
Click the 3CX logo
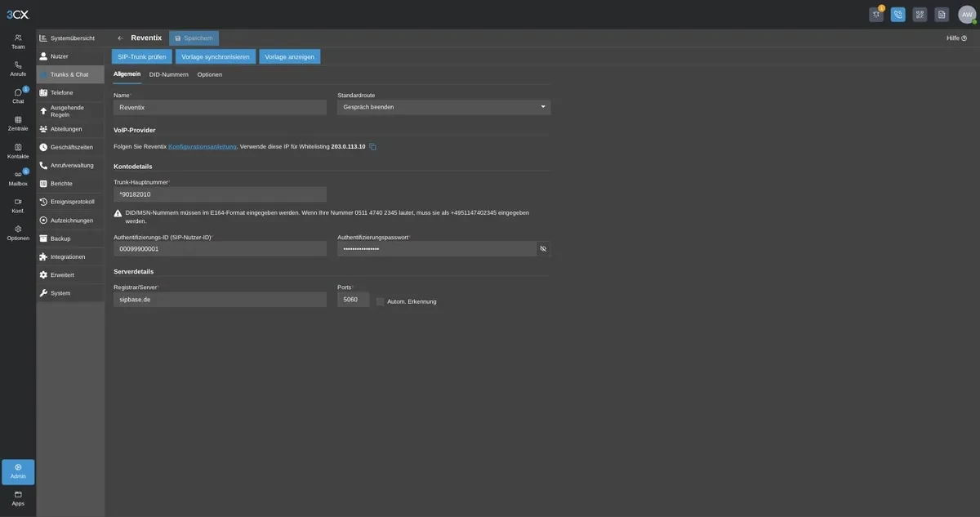click(17, 14)
